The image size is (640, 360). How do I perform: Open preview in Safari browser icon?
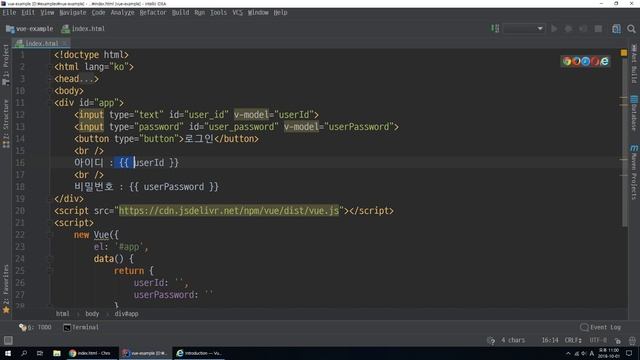pyautogui.click(x=585, y=61)
